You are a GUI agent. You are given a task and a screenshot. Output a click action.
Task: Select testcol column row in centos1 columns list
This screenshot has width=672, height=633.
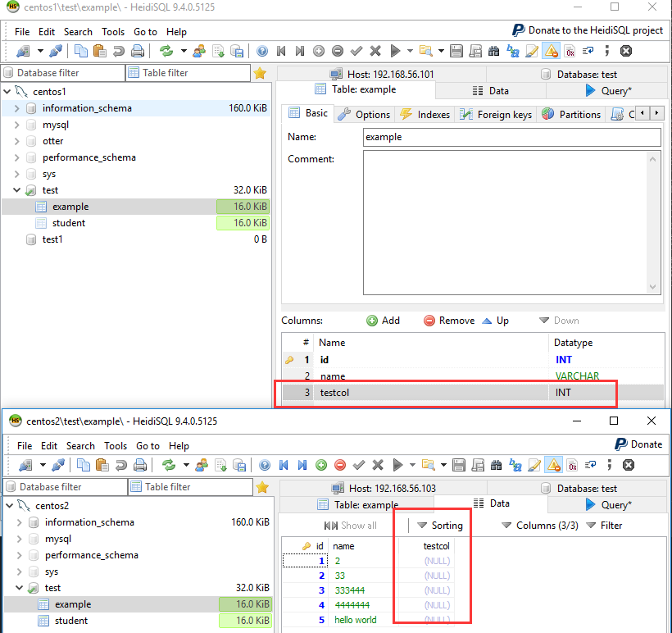pos(473,393)
